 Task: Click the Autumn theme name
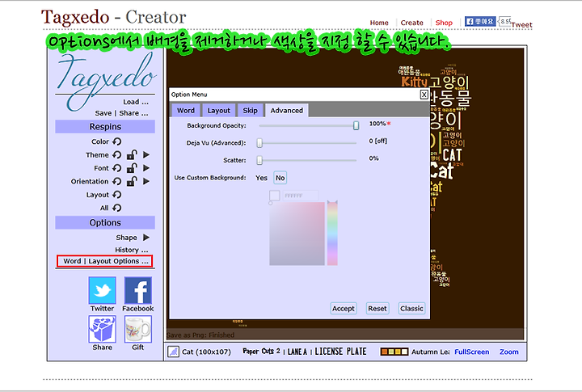(430, 352)
